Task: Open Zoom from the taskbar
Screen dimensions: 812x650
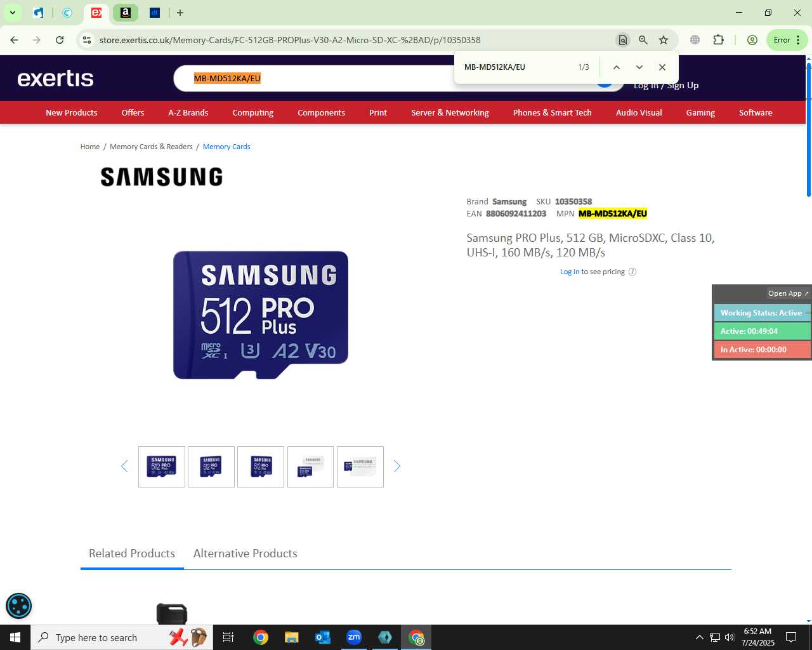Action: [x=354, y=637]
